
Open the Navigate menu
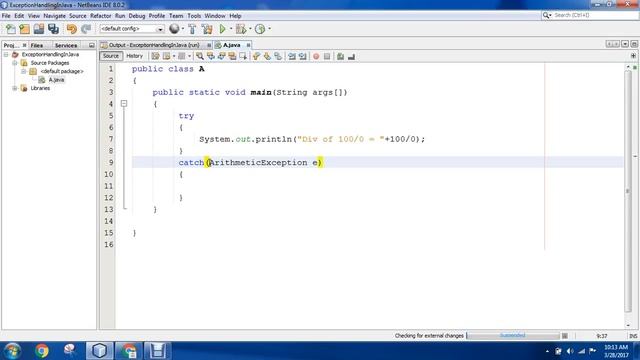click(54, 16)
